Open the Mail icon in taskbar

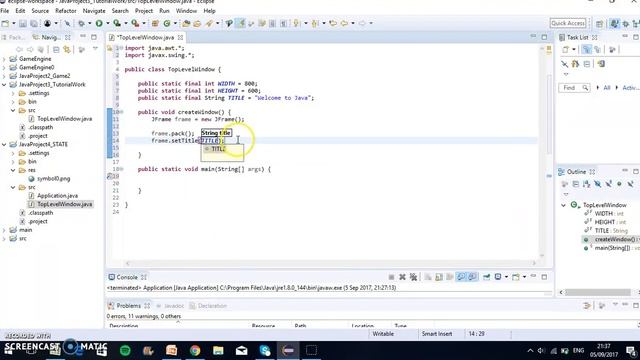tap(242, 350)
